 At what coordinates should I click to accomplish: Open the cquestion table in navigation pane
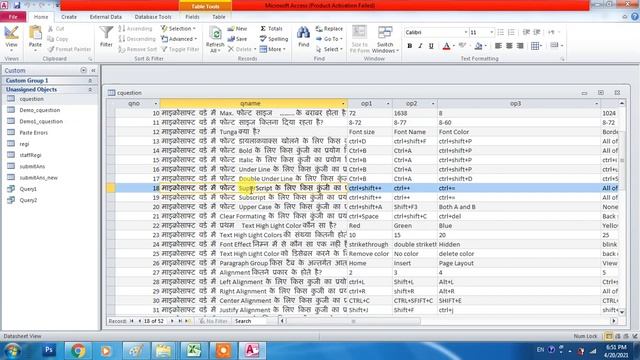(31, 99)
